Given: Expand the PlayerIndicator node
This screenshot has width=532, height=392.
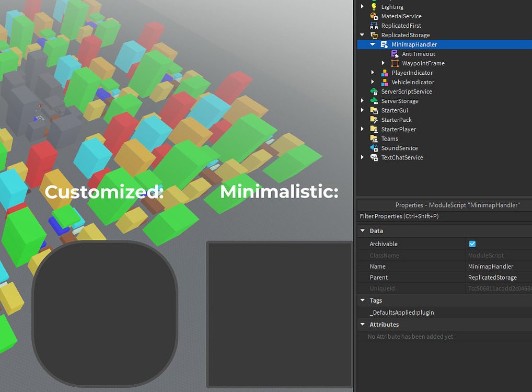Looking at the screenshot, I should click(373, 73).
